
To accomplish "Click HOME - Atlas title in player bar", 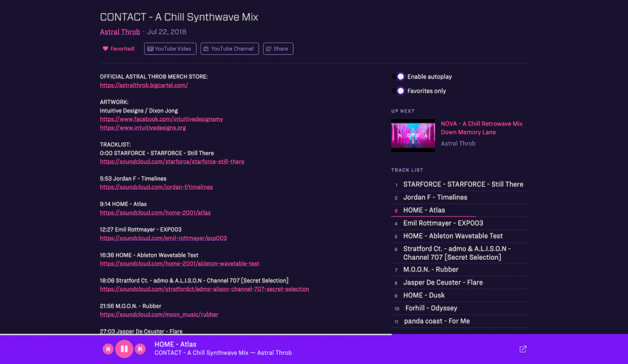I will click(x=175, y=344).
